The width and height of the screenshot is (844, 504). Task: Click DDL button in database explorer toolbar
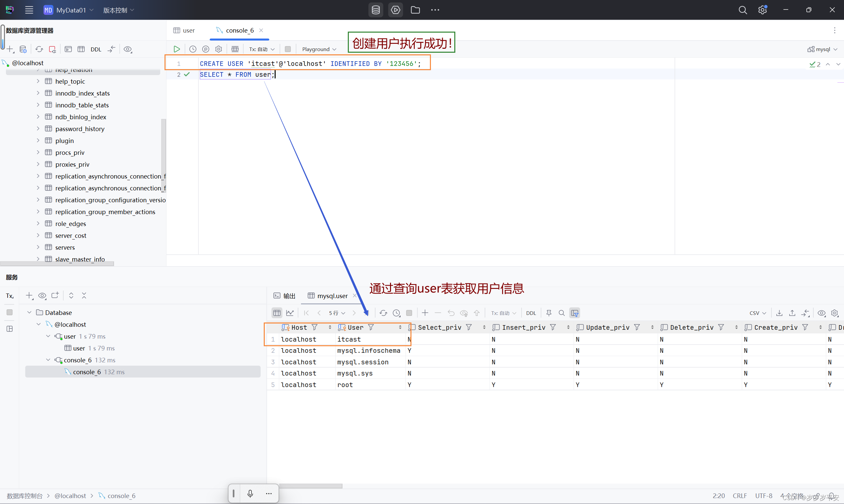[96, 49]
